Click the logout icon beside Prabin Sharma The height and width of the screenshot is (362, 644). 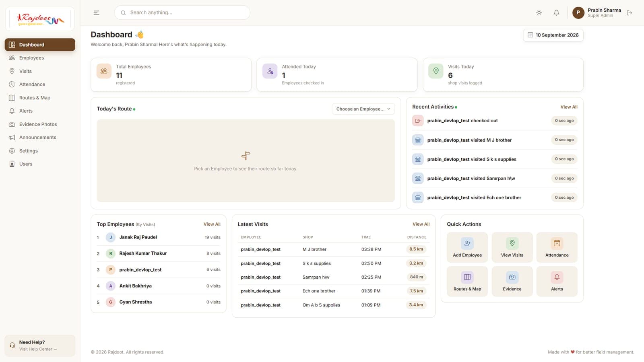pos(630,13)
